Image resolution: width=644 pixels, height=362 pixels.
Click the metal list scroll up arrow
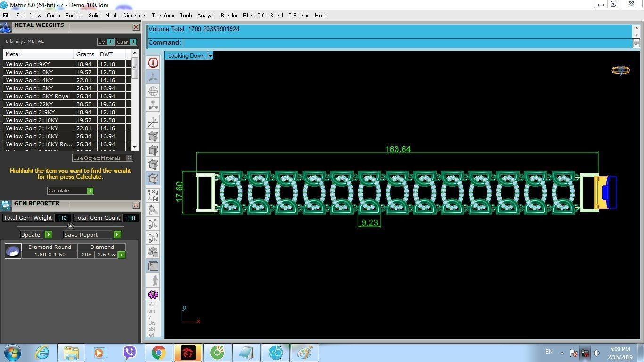[135, 53]
